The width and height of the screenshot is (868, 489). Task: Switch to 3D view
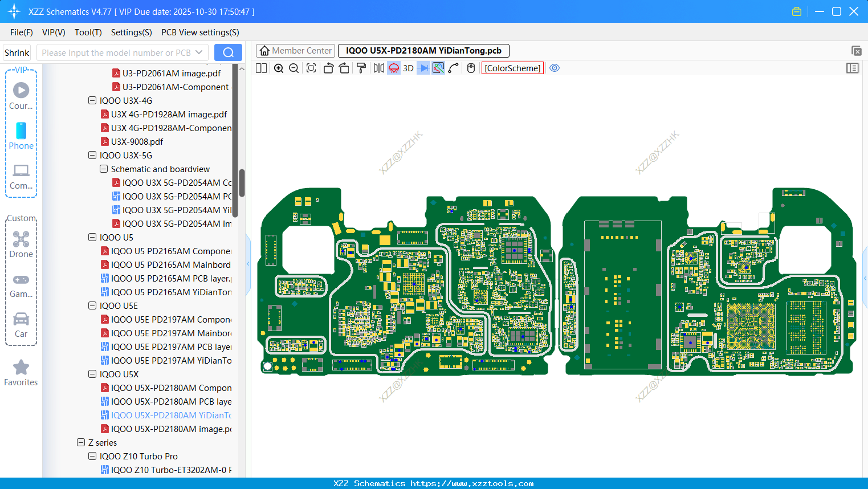pyautogui.click(x=408, y=68)
